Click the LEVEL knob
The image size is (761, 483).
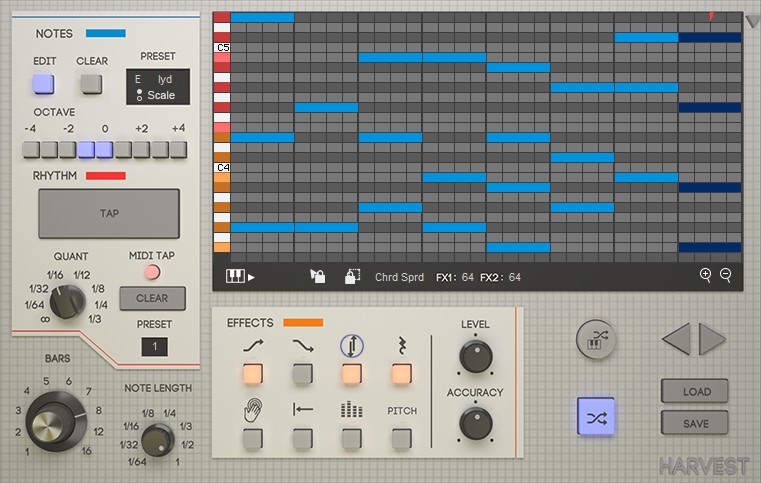pos(475,356)
